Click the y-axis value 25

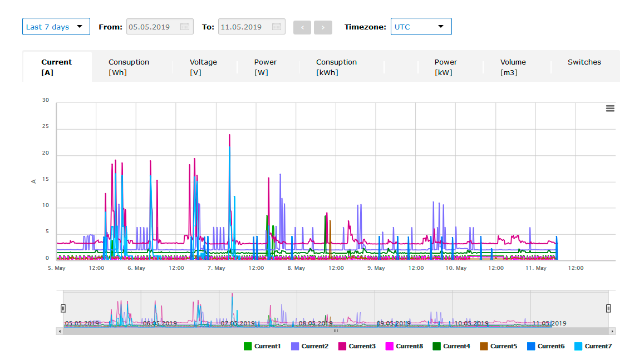46,126
